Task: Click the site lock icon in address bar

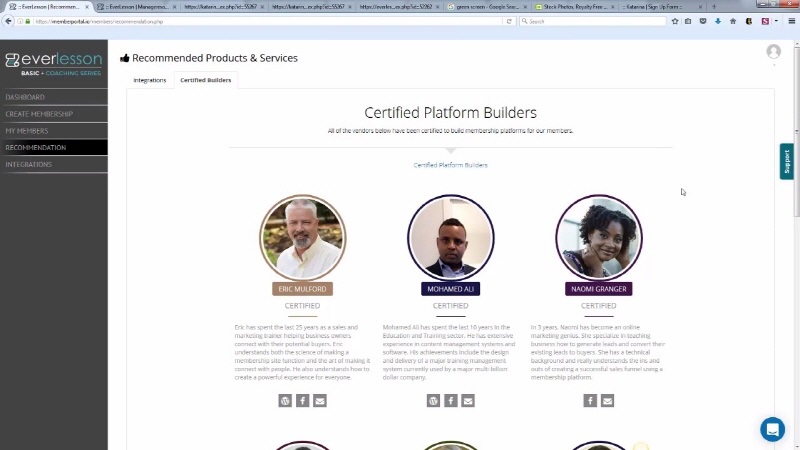Action: 28,21
